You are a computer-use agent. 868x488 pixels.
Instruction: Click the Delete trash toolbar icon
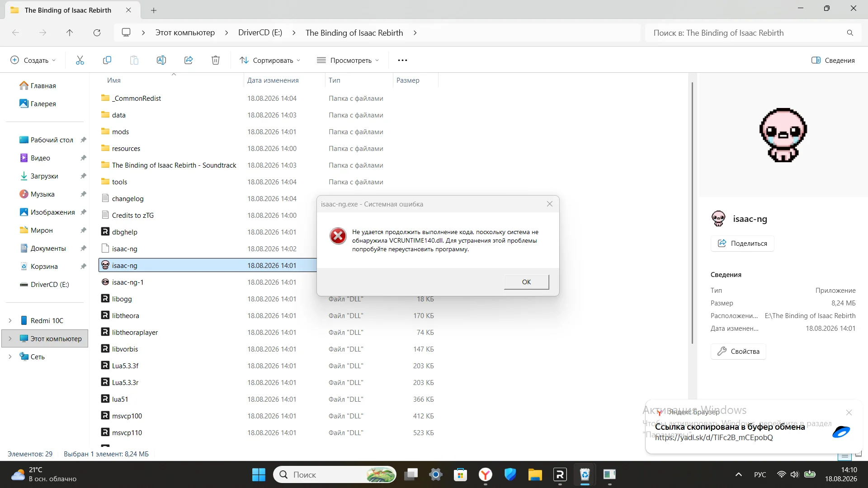tap(216, 60)
